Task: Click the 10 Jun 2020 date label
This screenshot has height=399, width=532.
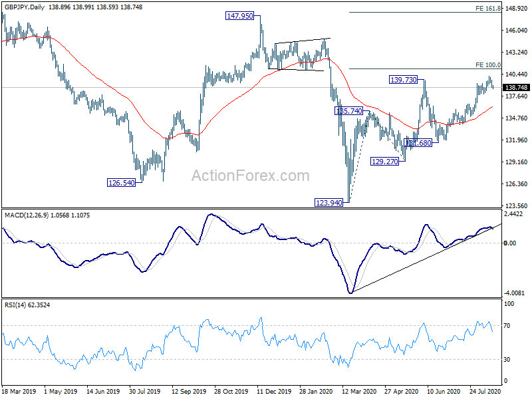Action: 444,391
